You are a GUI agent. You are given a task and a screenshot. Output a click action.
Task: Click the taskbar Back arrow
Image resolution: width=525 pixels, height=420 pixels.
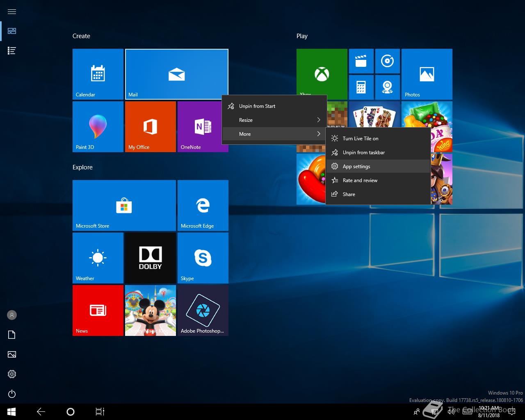tap(41, 412)
